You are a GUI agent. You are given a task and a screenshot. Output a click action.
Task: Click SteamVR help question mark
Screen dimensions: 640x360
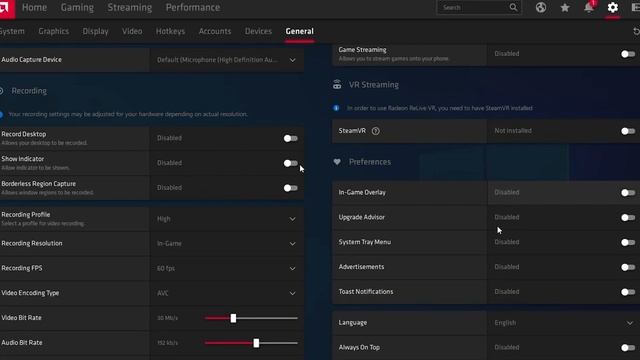[376, 131]
